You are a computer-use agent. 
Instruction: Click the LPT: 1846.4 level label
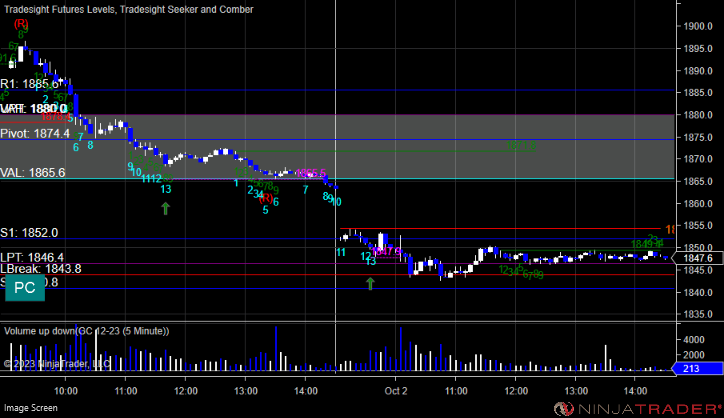32,257
